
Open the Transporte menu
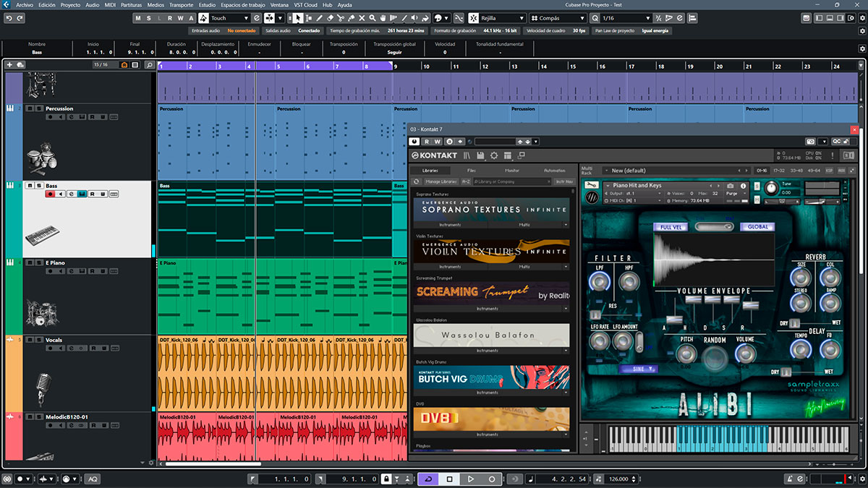pos(181,4)
